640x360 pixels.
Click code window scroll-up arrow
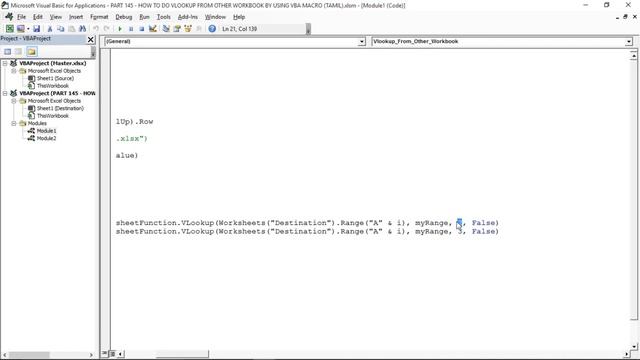(633, 55)
